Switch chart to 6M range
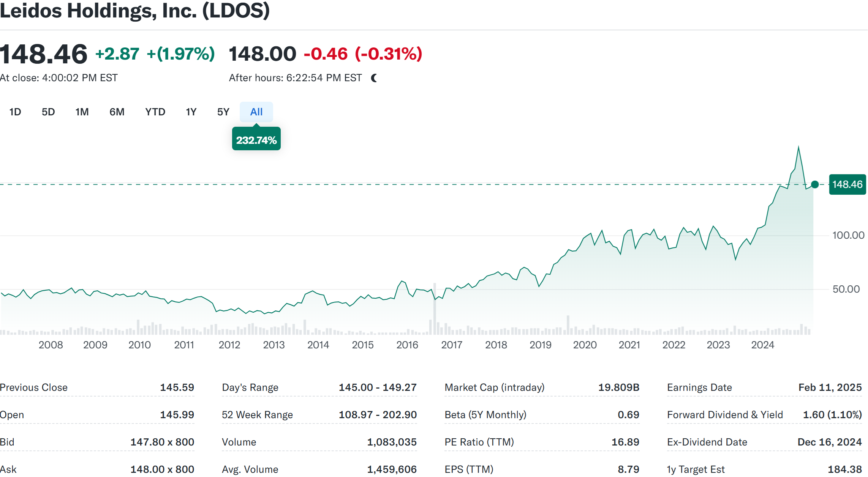This screenshot has width=868, height=477. pos(117,112)
